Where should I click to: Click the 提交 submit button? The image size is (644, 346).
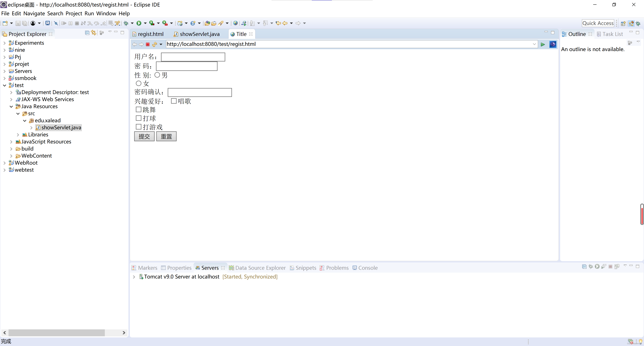click(x=144, y=136)
